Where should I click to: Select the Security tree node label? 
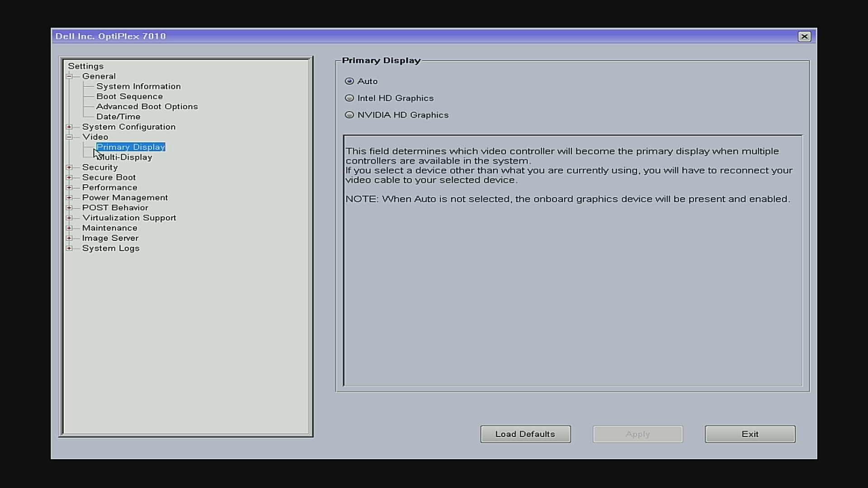point(100,167)
